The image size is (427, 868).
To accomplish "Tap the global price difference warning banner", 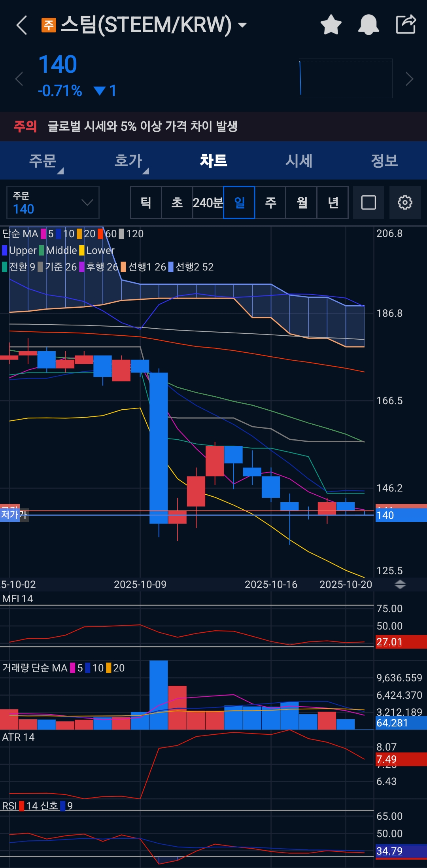I will (213, 127).
